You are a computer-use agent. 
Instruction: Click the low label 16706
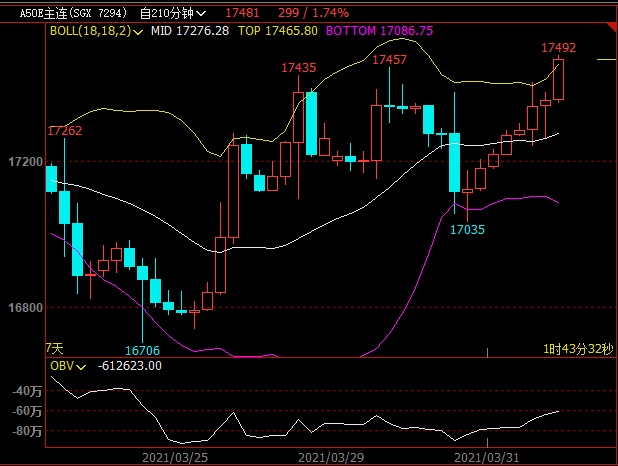(x=143, y=350)
